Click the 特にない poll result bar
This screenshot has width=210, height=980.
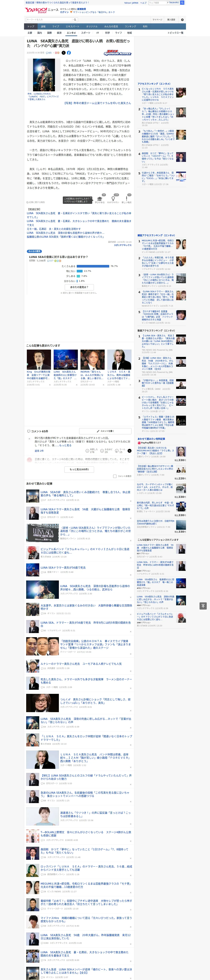(x=80, y=271)
